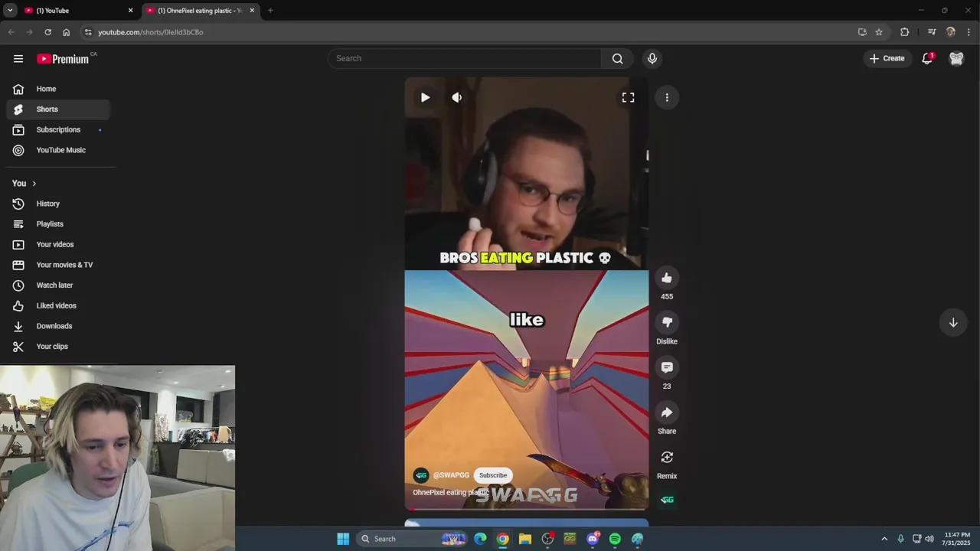
Task: Close the first YouTube tab
Action: pyautogui.click(x=130, y=11)
